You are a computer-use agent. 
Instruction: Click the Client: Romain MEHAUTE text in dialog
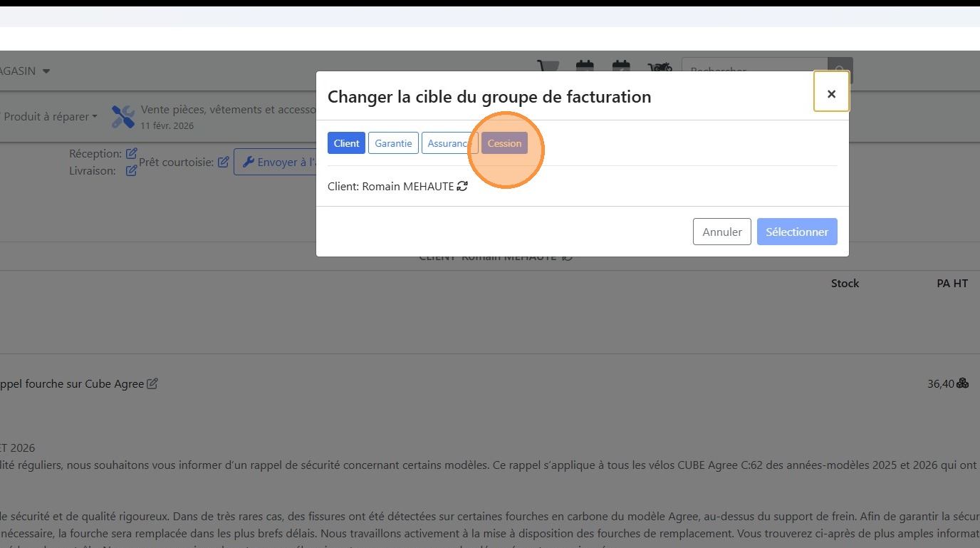pos(390,186)
